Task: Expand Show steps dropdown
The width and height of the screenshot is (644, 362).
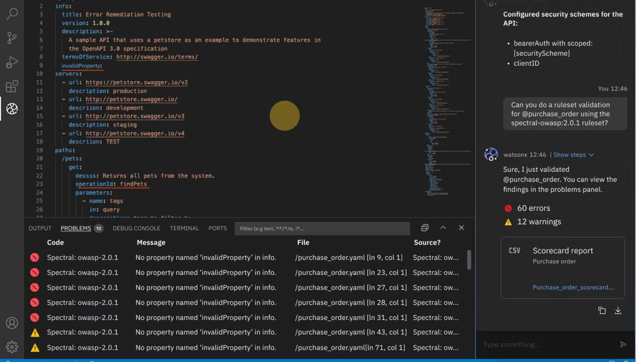Action: point(574,154)
